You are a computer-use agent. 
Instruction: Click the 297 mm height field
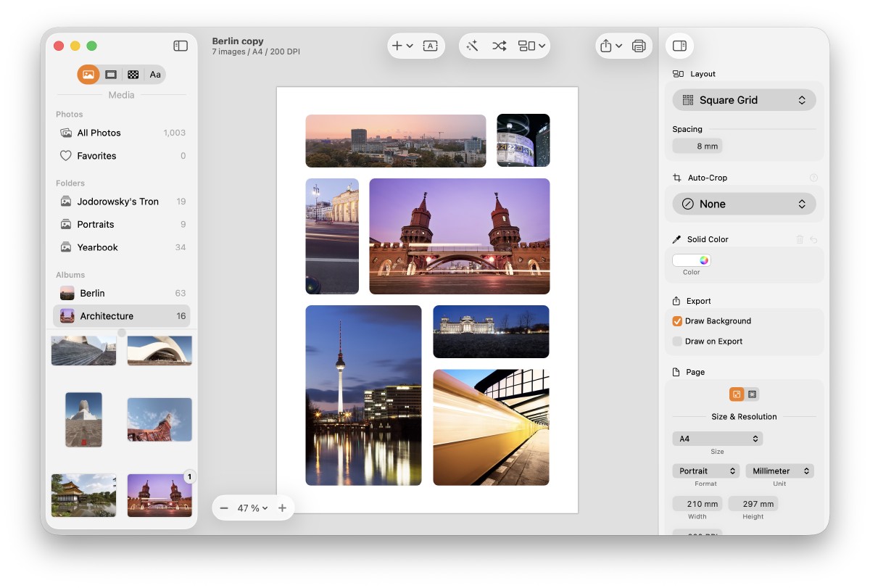point(753,504)
